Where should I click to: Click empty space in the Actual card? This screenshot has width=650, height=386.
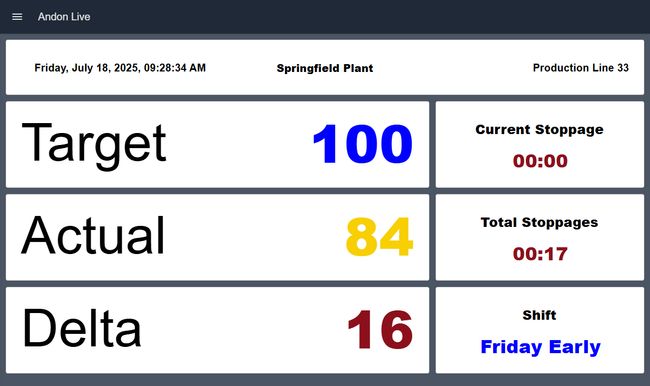pos(257,237)
